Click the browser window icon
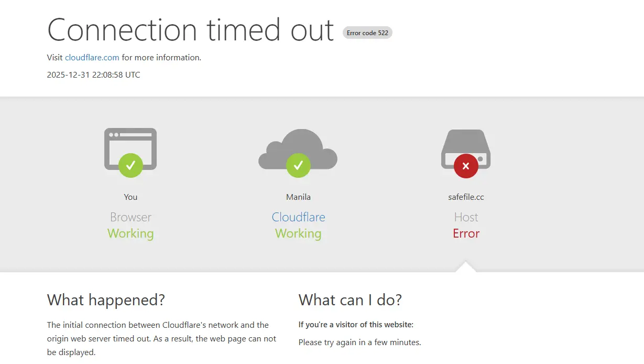Screen dimensions: 644x364 click(x=130, y=149)
